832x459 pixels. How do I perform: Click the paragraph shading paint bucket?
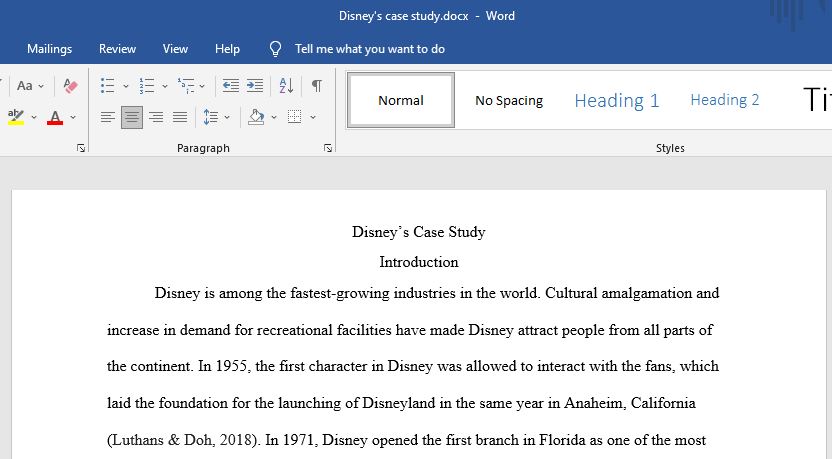(256, 117)
